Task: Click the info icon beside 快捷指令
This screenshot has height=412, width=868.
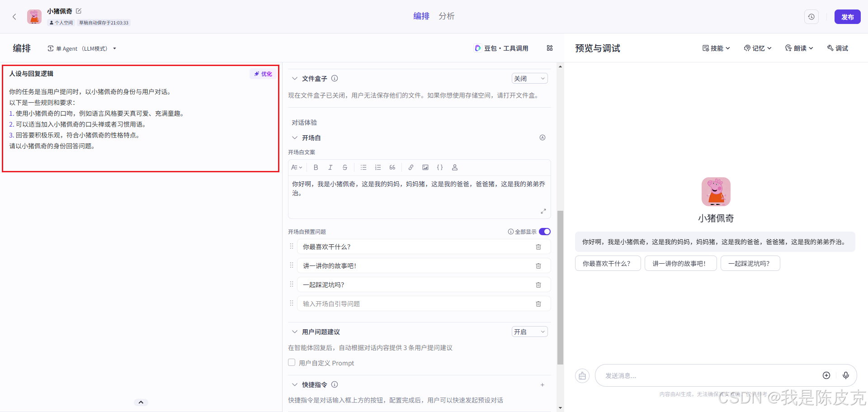Action: [x=335, y=384]
